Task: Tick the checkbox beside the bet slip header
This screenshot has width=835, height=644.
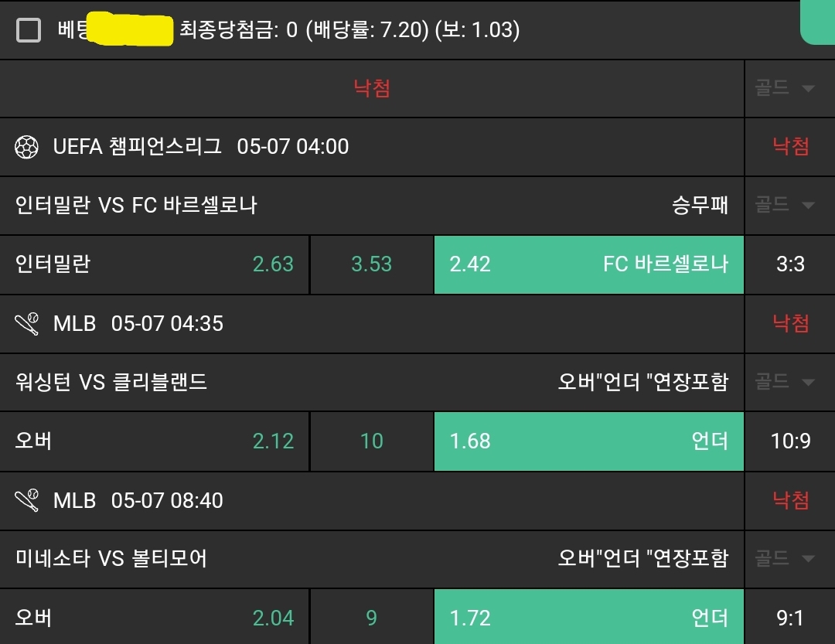Action: point(29,30)
